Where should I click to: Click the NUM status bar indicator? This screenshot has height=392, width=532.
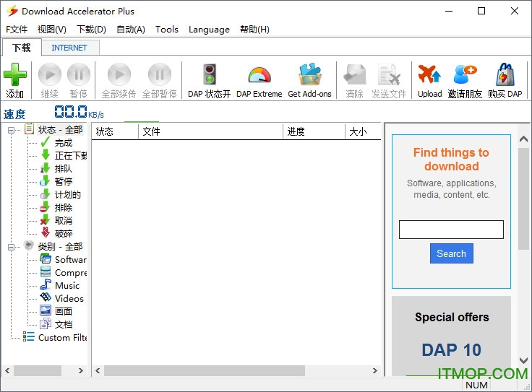[476, 386]
